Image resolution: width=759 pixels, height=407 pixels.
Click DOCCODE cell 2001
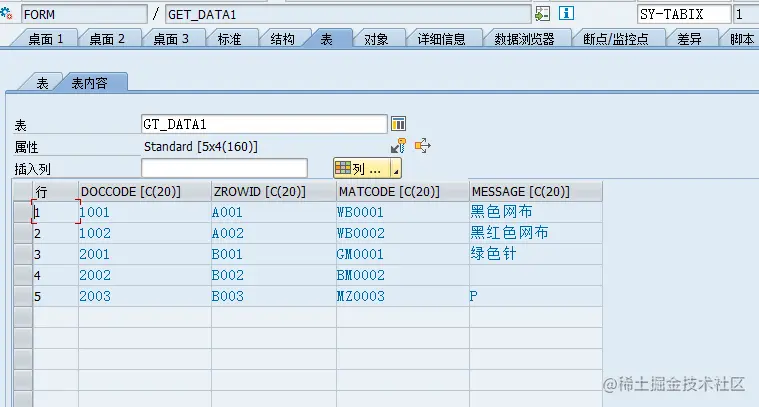pos(145,254)
